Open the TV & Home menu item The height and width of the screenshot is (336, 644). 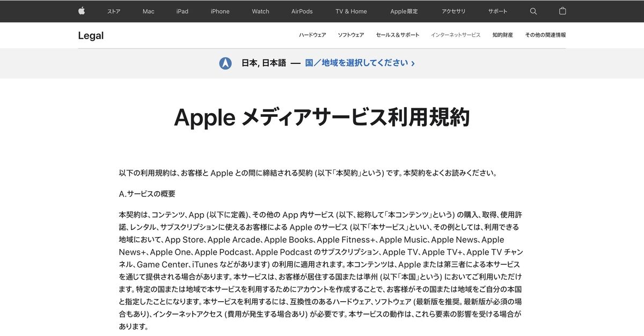pos(352,11)
